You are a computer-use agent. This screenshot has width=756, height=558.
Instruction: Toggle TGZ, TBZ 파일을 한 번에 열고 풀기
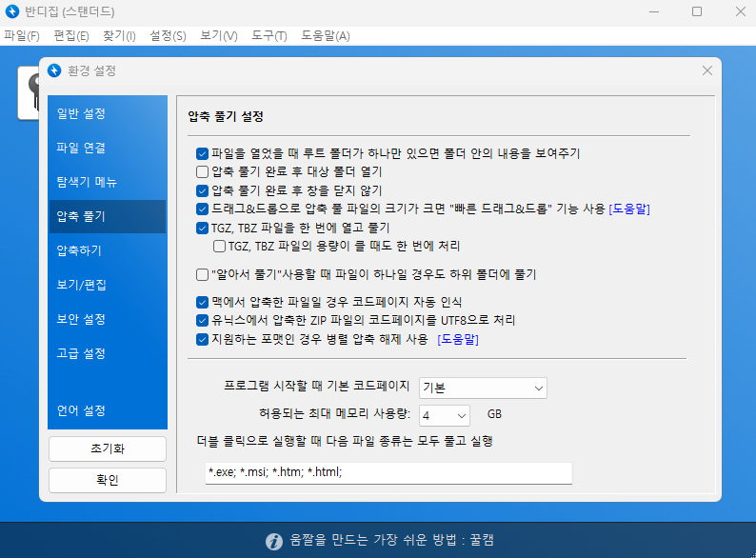202,228
